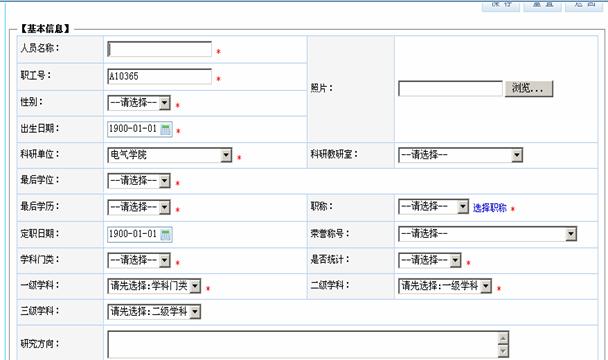608x360 pixels.
Task: Open the 科研教研室 dropdown list
Action: click(x=460, y=155)
